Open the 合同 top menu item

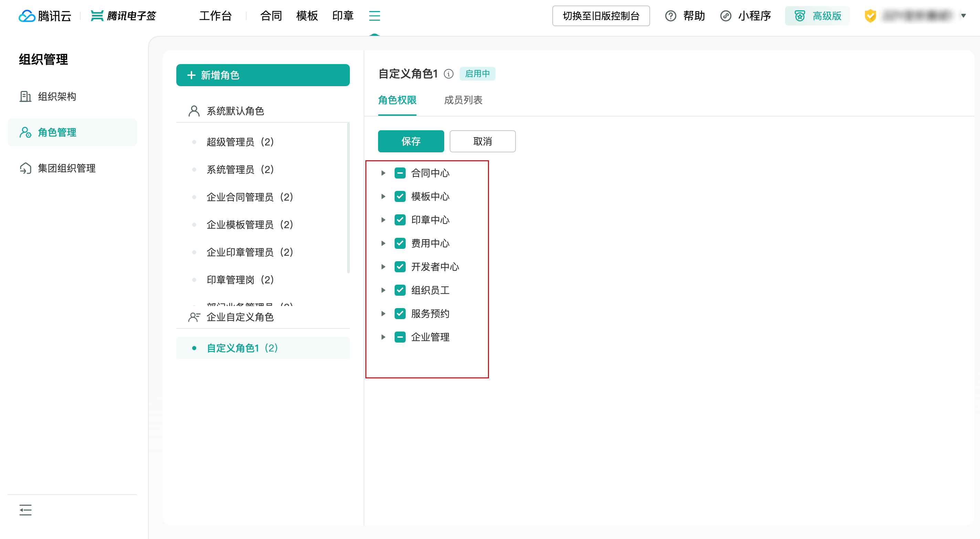pyautogui.click(x=271, y=16)
